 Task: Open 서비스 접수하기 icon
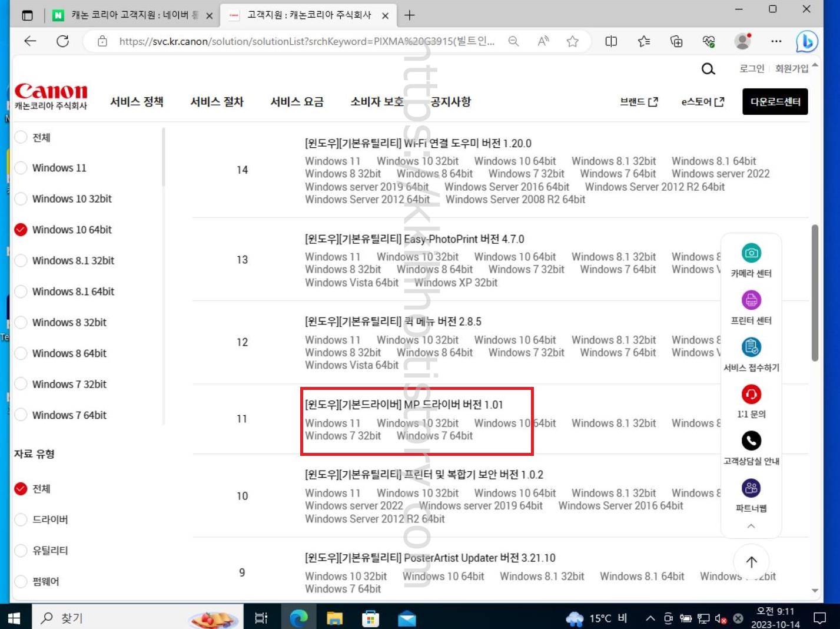tap(751, 347)
